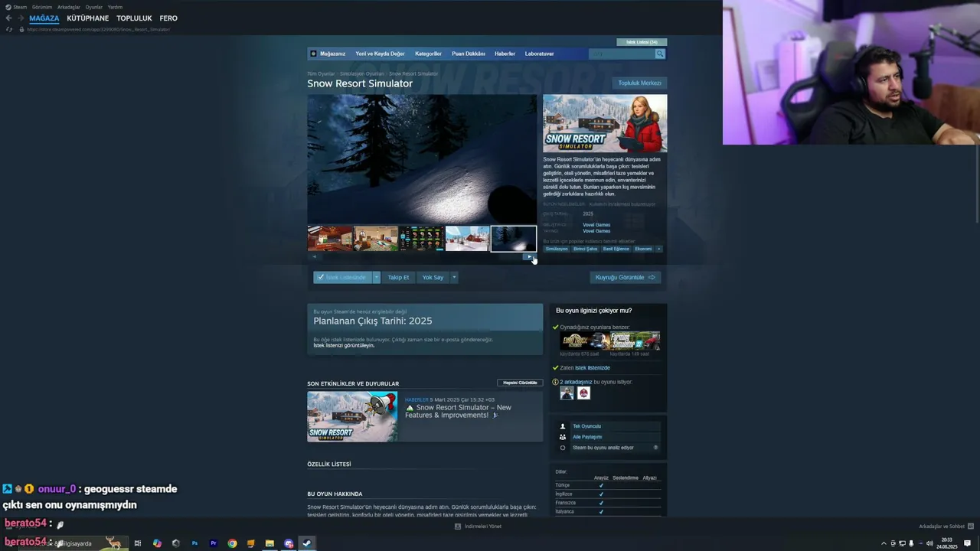Open the FERO profile tab

click(168, 18)
